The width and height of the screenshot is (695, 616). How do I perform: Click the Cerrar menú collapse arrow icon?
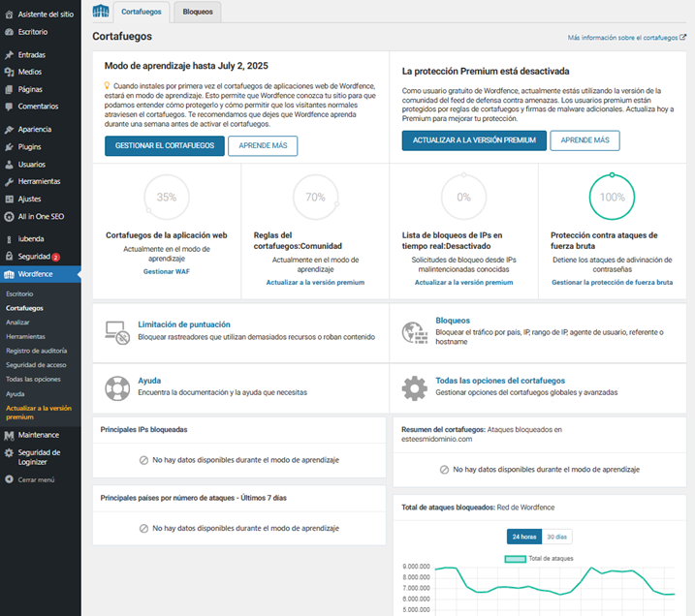tap(9, 479)
